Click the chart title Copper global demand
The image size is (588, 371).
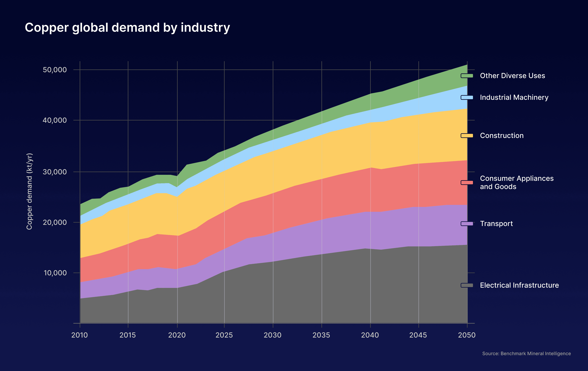tap(127, 27)
